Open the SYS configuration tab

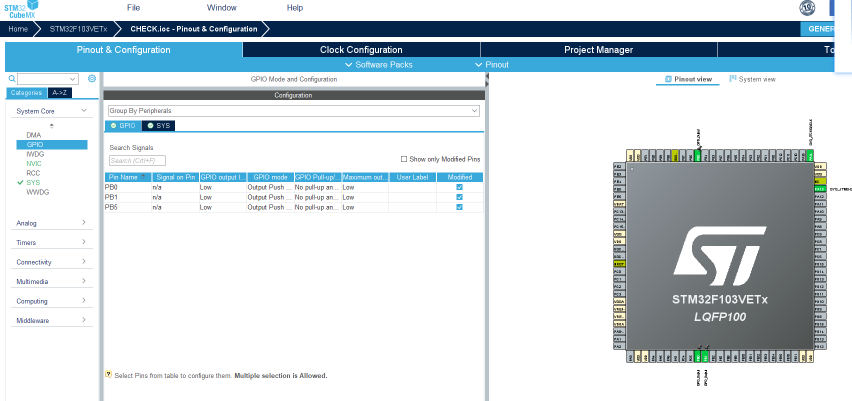click(158, 126)
